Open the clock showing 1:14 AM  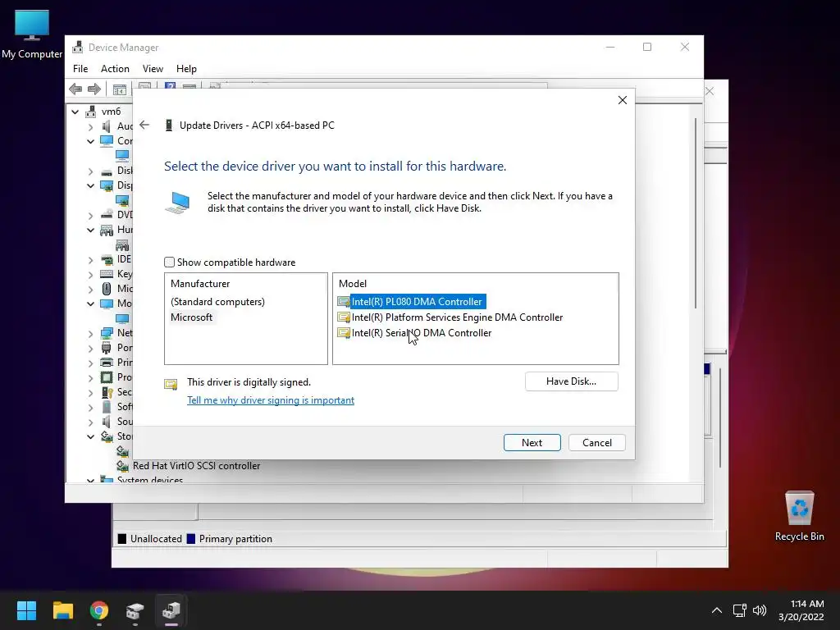(x=801, y=610)
